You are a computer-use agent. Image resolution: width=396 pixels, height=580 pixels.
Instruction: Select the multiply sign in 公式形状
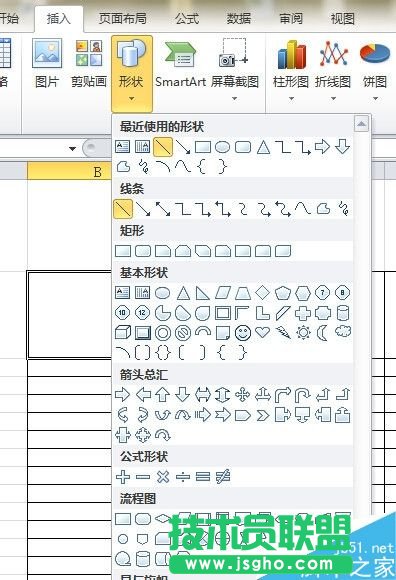(x=163, y=476)
